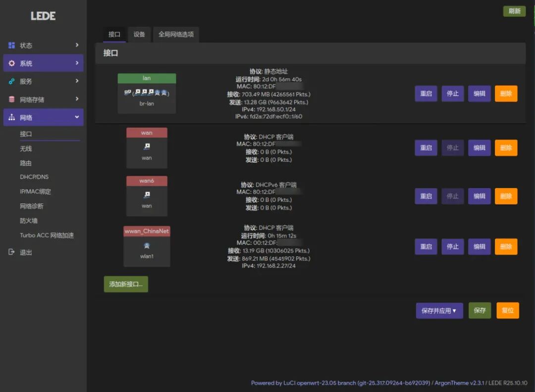Open the IP/MAC绑定 submenu item

36,192
